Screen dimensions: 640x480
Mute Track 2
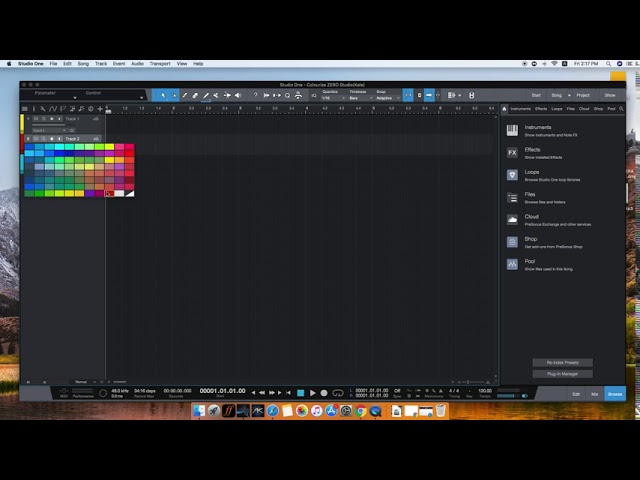[36, 139]
